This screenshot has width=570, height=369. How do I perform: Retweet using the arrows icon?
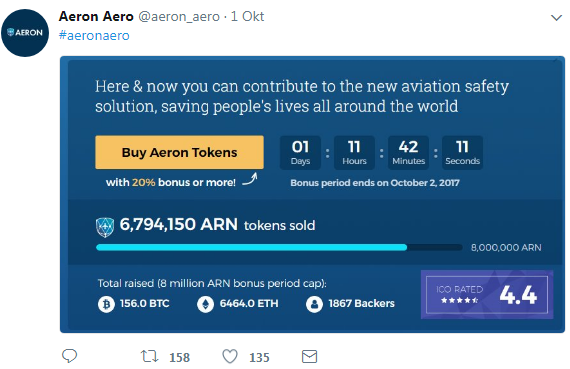150,356
